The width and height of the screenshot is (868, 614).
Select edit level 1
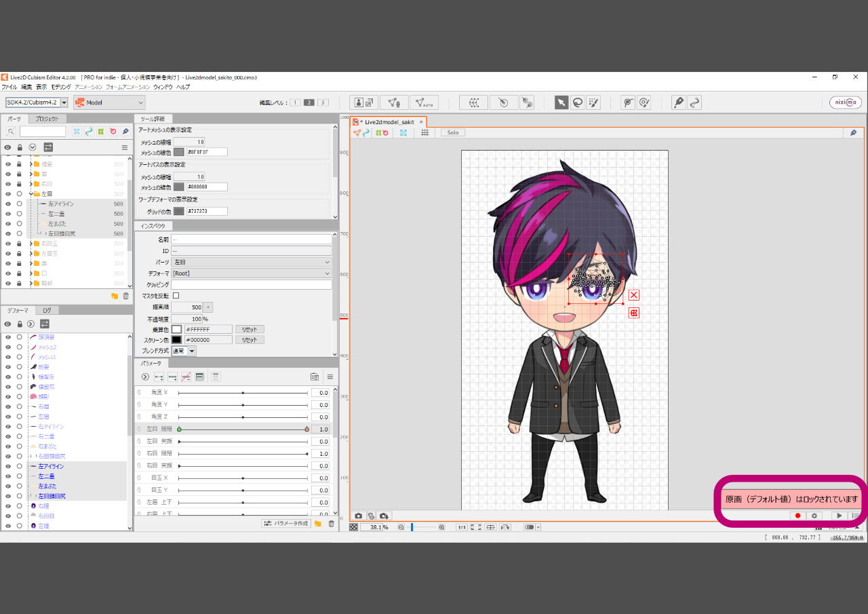tap(295, 102)
